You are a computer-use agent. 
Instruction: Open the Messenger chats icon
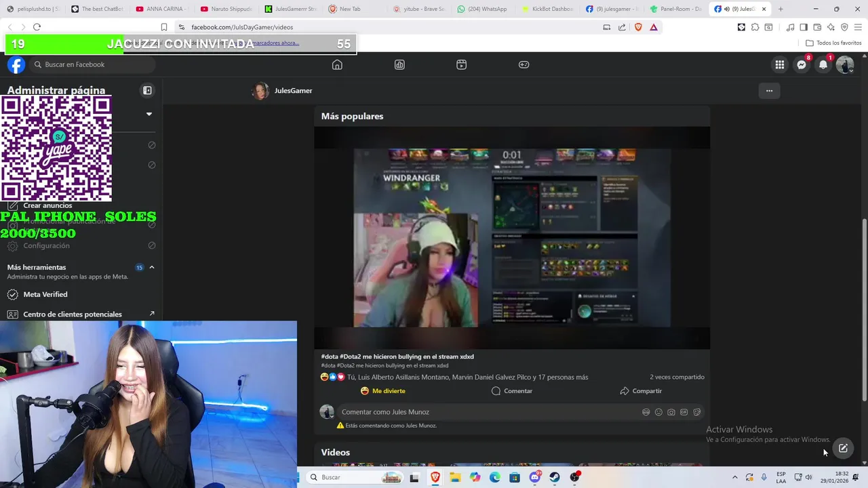click(802, 64)
